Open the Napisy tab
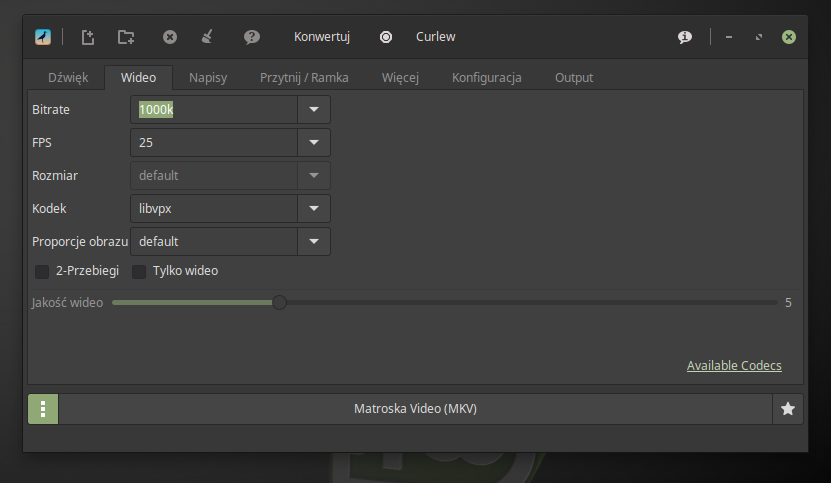The height and width of the screenshot is (483, 831). (x=208, y=77)
